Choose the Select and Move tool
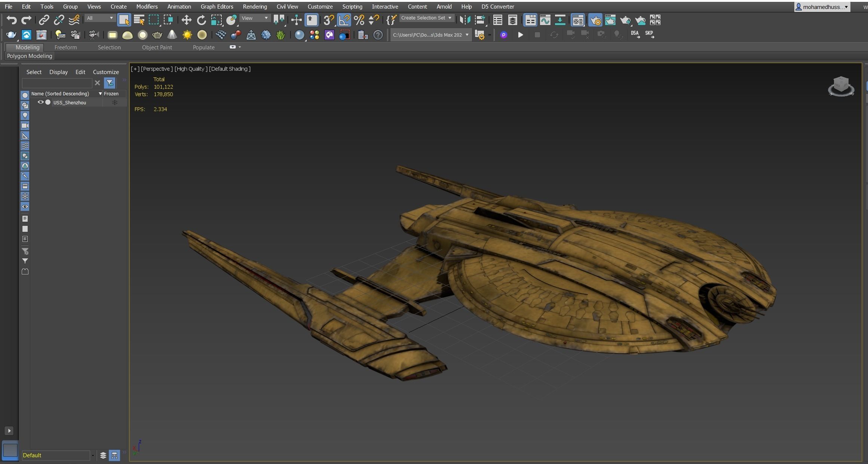The image size is (868, 464). pyautogui.click(x=186, y=20)
